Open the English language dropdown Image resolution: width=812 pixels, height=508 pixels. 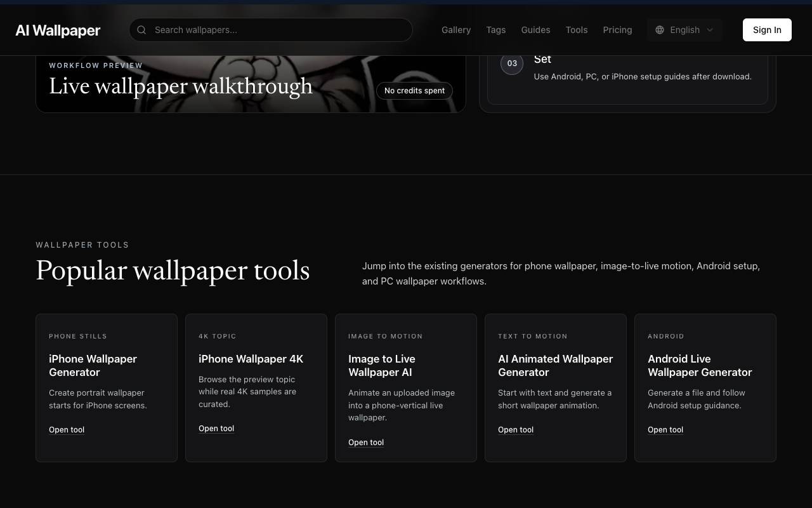tap(684, 30)
